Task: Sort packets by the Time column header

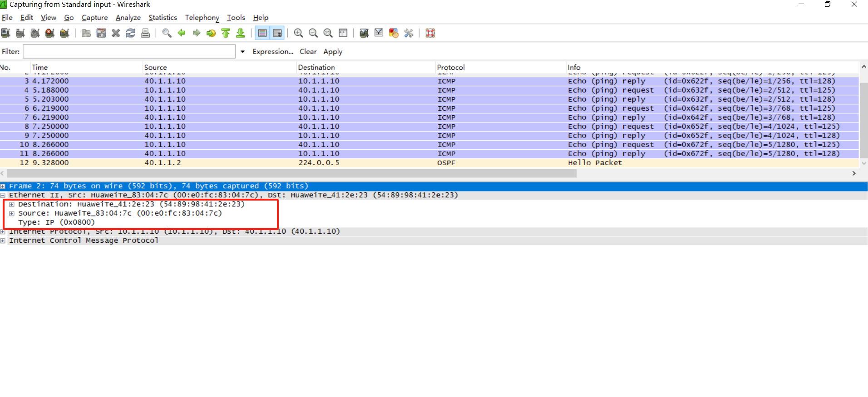Action: pos(87,67)
